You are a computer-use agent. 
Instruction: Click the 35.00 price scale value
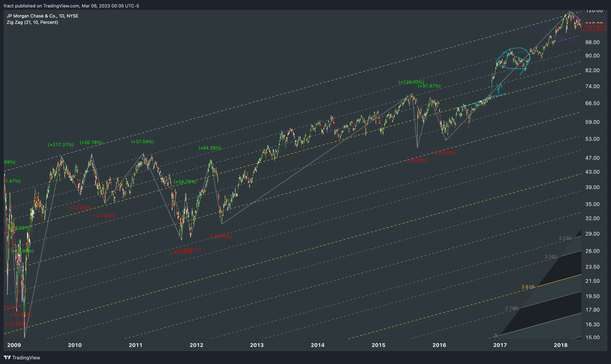[x=592, y=204]
